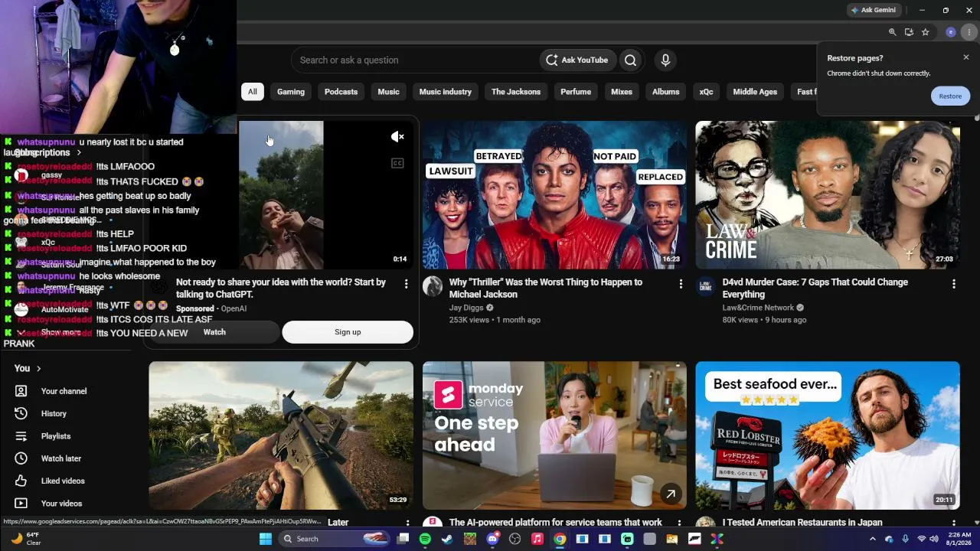
Task: Click the Windows taskbar Search box
Action: [x=335, y=539]
